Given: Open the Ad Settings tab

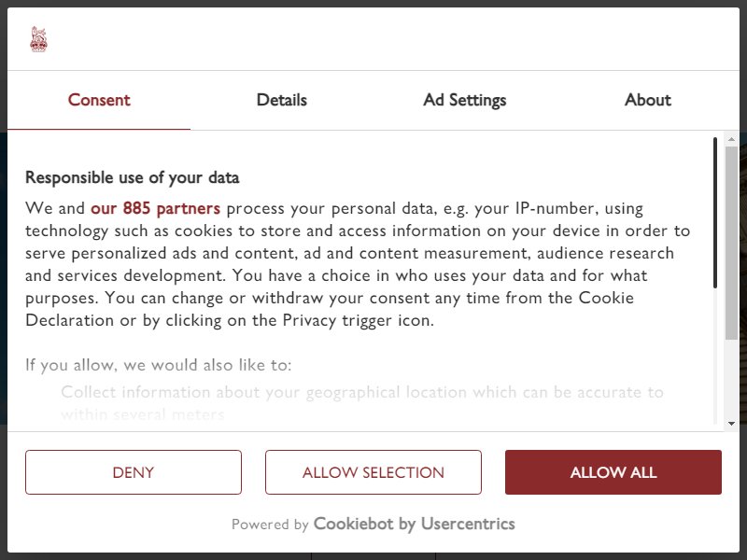Looking at the screenshot, I should coord(464,100).
